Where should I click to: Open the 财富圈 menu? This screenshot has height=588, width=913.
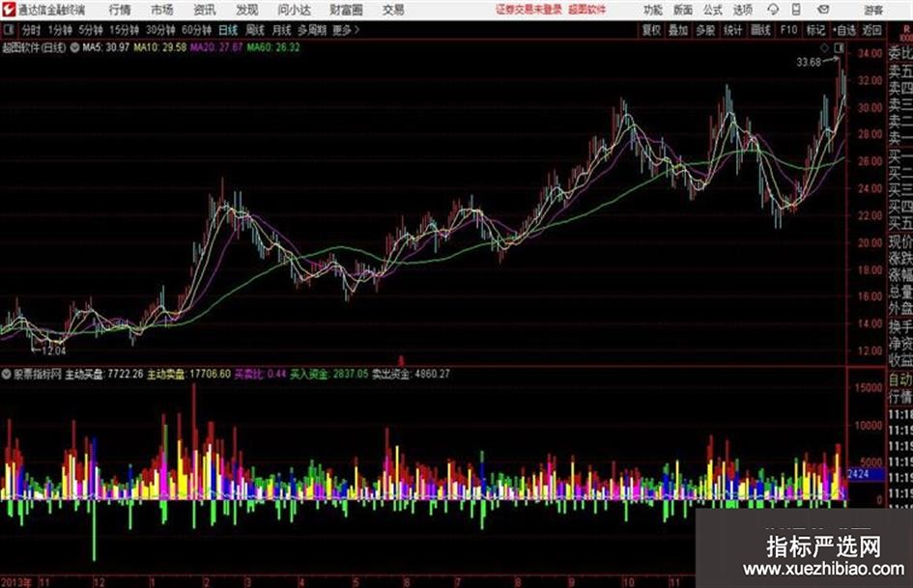346,10
